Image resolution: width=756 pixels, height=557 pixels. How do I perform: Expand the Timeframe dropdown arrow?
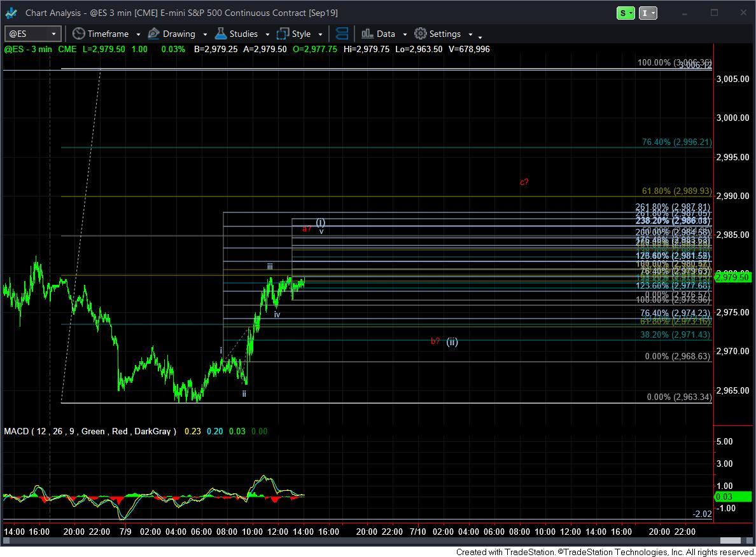(138, 35)
